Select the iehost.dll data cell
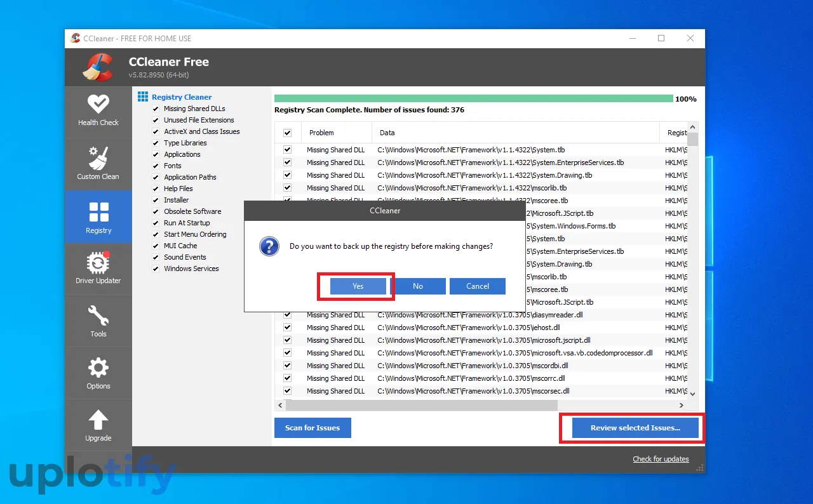Screen dimensions: 813x504 point(469,328)
